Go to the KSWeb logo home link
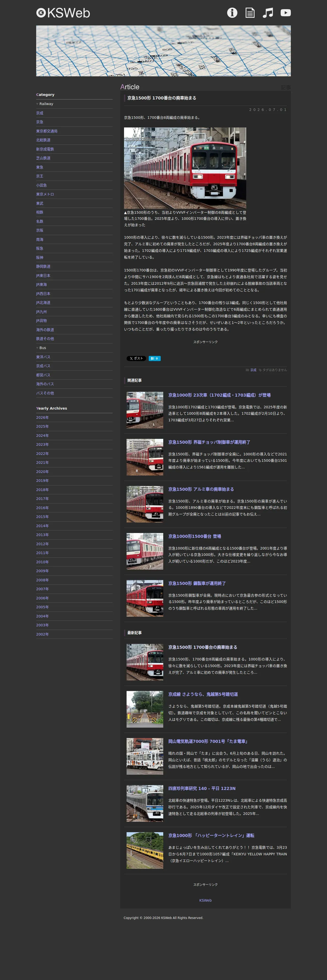The height and width of the screenshot is (980, 327). (x=63, y=13)
